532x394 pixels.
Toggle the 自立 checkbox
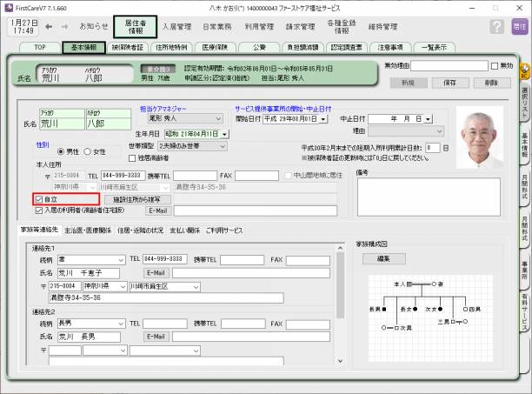click(x=39, y=199)
